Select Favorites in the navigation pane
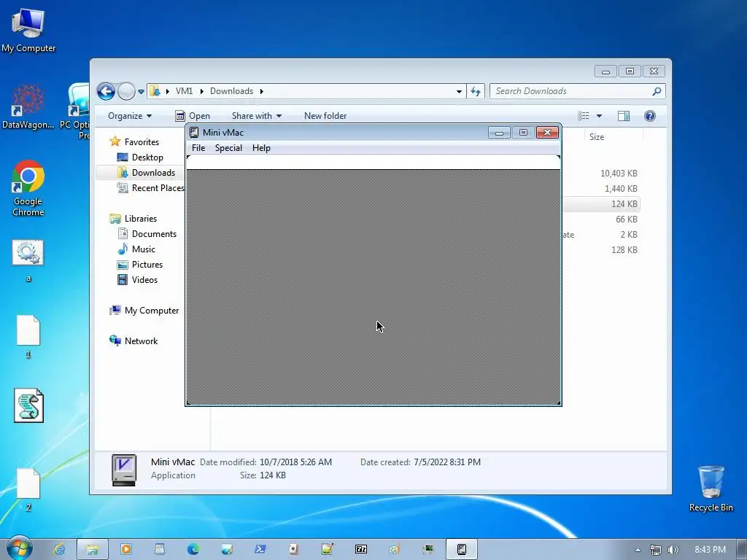Viewport: 747px width, 560px height. pyautogui.click(x=142, y=142)
